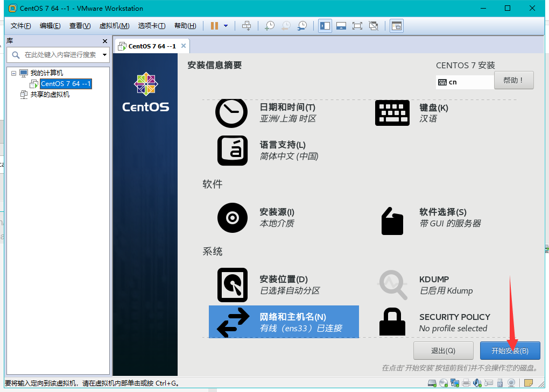This screenshot has width=549, height=392.
Task: Click the 亚洲/上海 时区 text
Action: tap(288, 119)
